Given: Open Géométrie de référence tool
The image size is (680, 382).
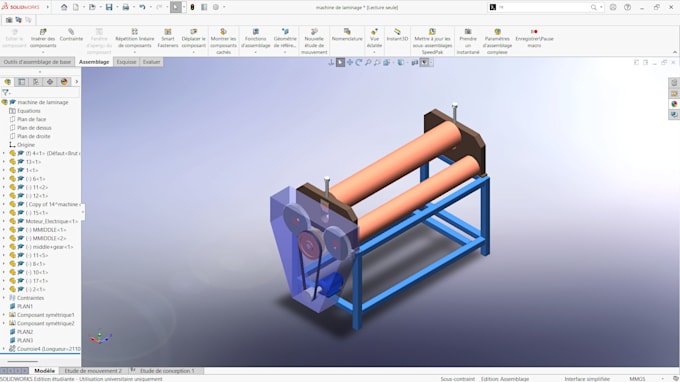Looking at the screenshot, I should point(285,39).
